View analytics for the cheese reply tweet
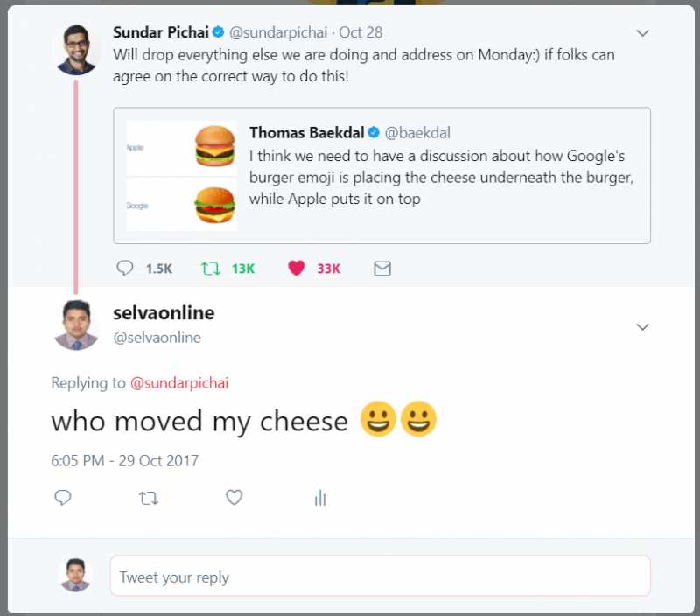Viewport: 700px width, 616px height. (320, 498)
